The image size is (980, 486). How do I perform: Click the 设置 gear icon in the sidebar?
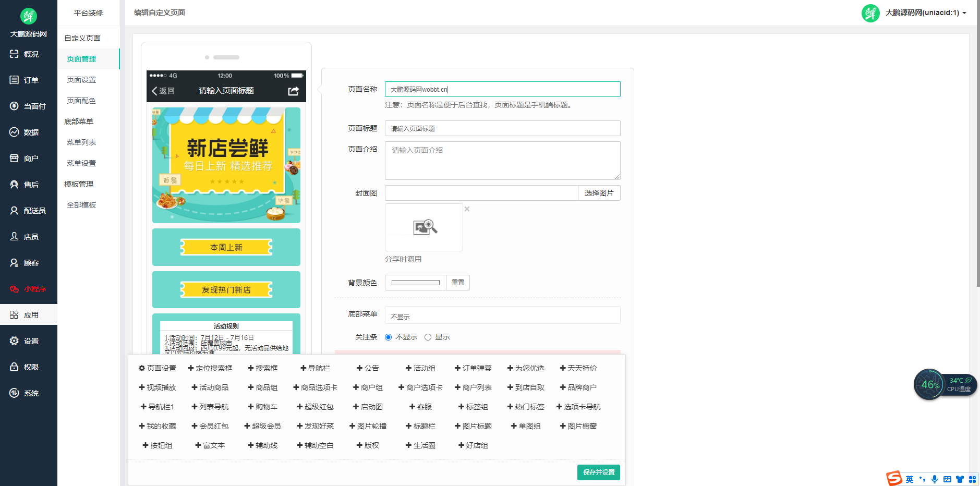(14, 341)
